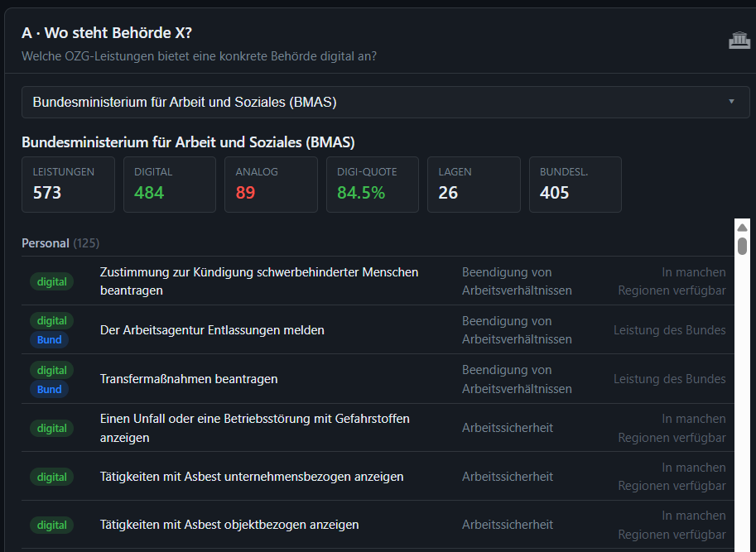The width and height of the screenshot is (756, 552).
Task: Click the list scrollbar thumb
Action: point(742,245)
